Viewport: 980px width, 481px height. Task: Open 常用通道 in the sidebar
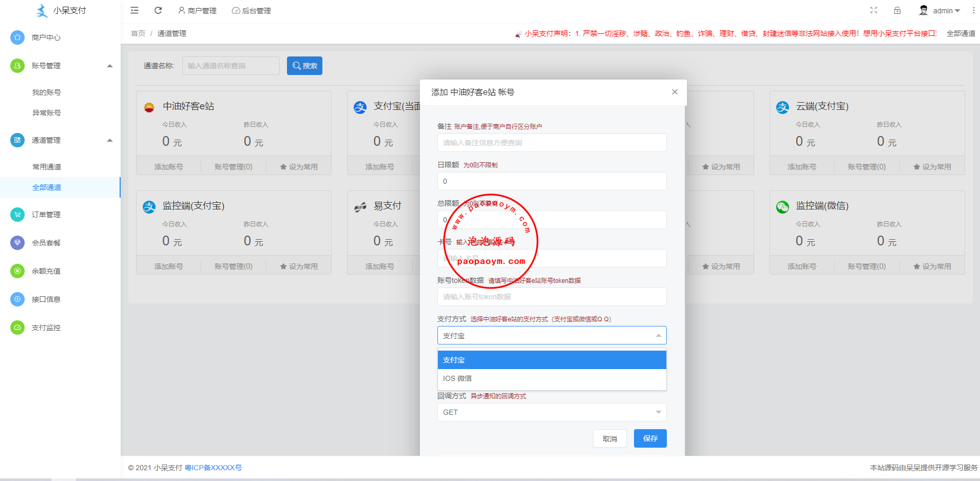47,167
